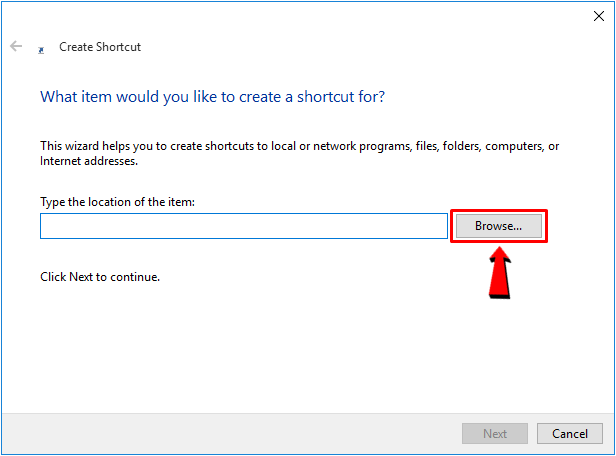Click the shortcut icon beside the Create Shortcut title
The image size is (616, 456).
[x=40, y=48]
